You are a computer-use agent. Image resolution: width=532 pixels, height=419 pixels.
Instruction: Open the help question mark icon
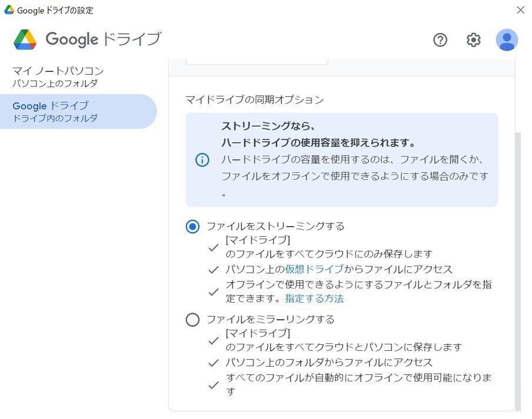[x=440, y=40]
